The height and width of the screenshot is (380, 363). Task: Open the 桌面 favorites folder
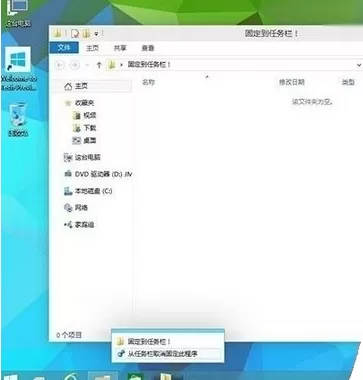[x=90, y=141]
